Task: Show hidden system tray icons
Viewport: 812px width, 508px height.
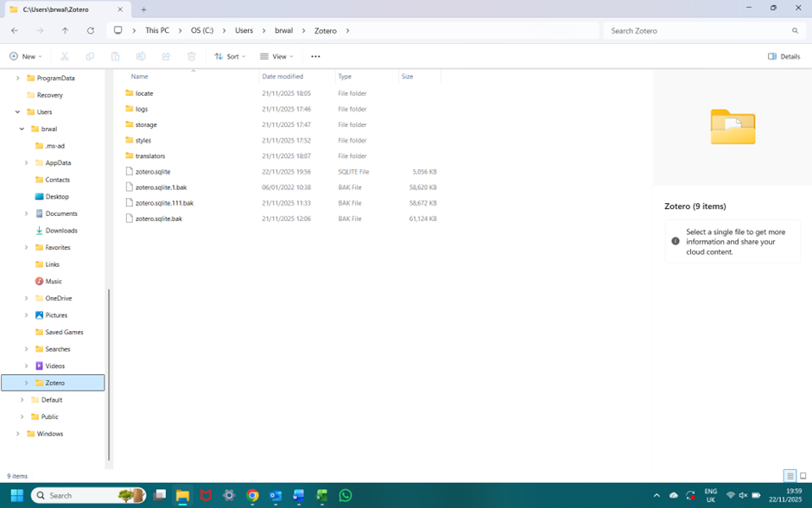Action: 657,496
